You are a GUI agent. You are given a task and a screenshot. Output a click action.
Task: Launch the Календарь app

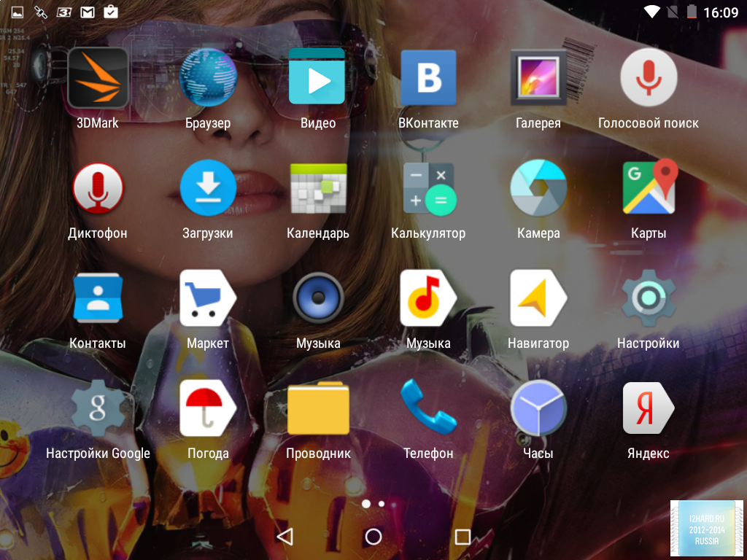[x=318, y=188]
